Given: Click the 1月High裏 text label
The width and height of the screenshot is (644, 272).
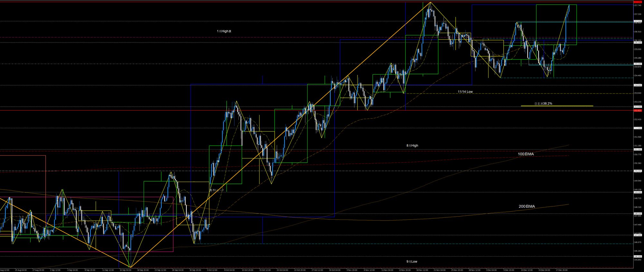Looking at the screenshot, I should pos(224,31).
